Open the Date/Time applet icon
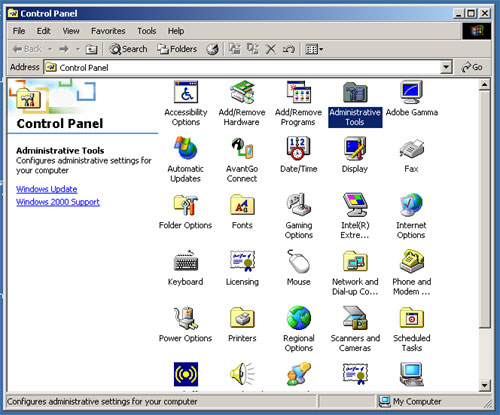 coord(298,148)
